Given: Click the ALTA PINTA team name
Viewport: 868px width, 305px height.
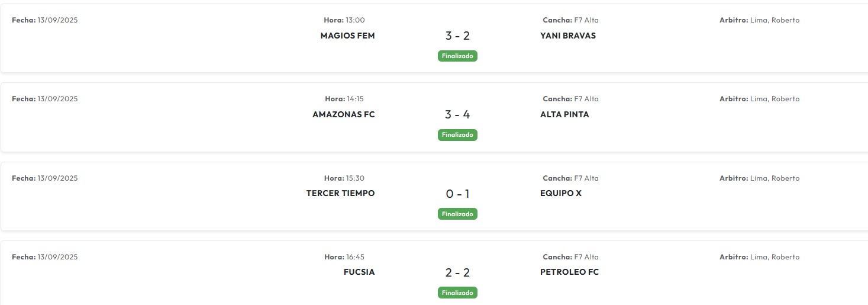Looking at the screenshot, I should click(x=564, y=114).
